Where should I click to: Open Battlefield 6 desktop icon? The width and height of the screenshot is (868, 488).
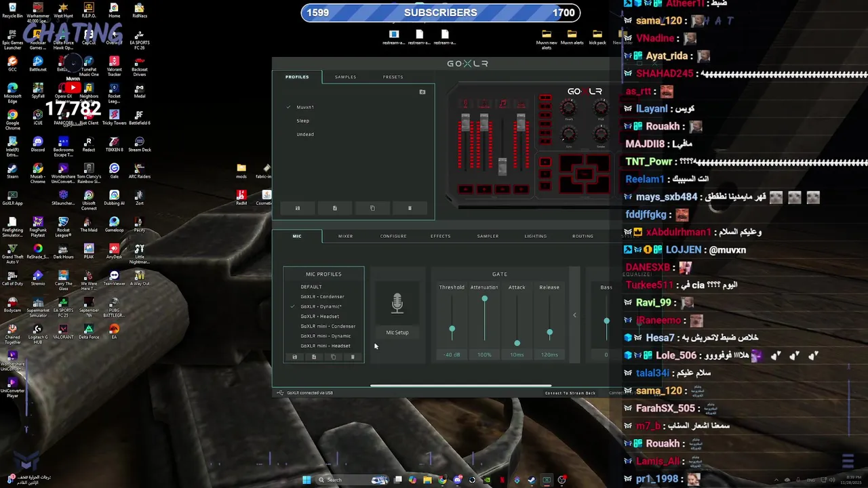point(140,117)
